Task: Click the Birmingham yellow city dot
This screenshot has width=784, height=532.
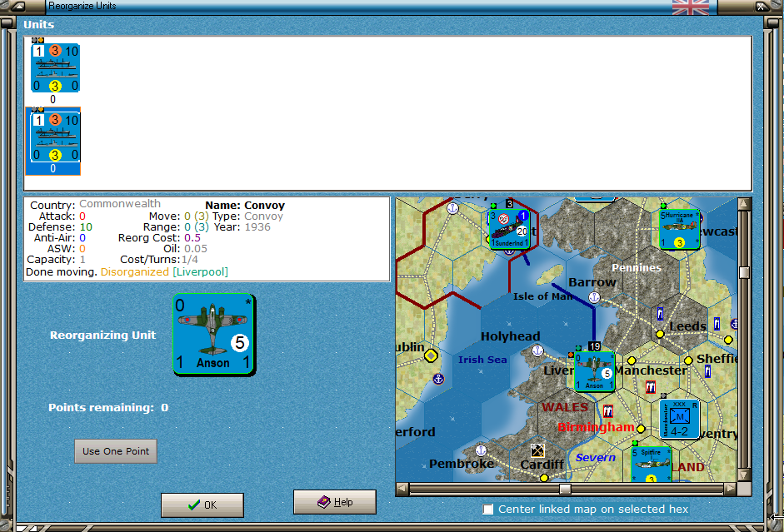Action: tap(641, 429)
